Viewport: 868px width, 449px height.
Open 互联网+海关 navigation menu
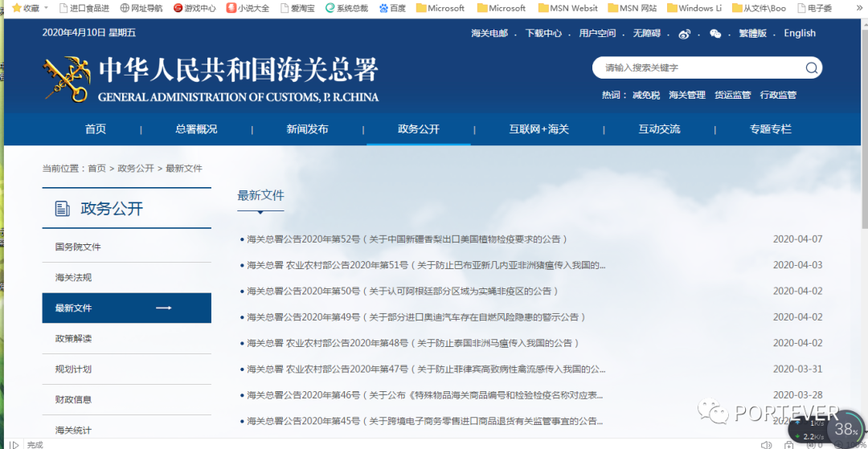(x=539, y=129)
